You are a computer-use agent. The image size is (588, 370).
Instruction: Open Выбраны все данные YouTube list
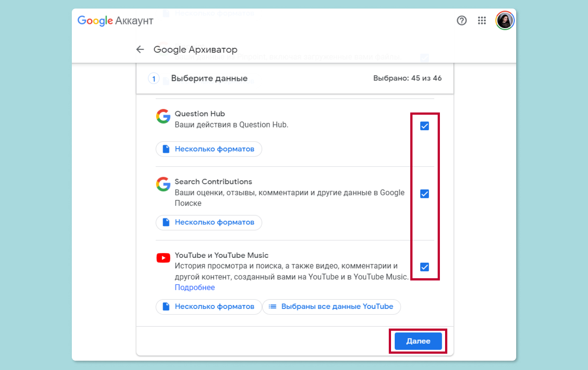(x=331, y=307)
